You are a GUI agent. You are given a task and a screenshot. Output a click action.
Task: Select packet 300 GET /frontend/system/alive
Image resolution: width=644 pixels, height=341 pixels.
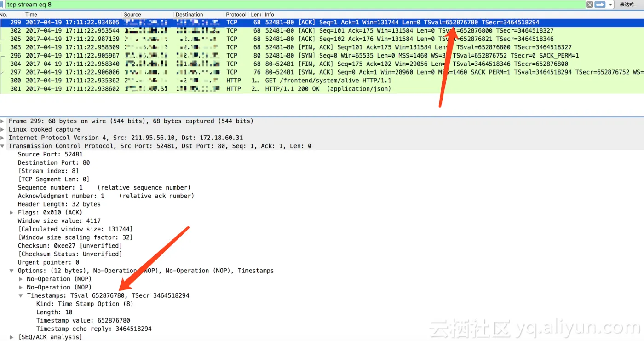(322, 80)
